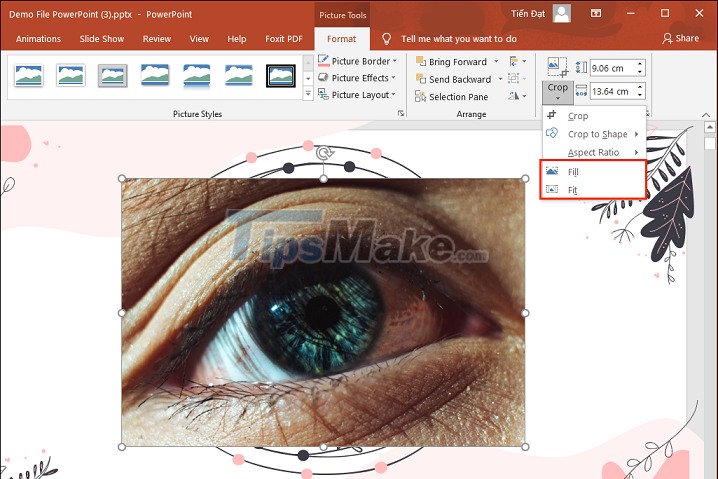
Task: Expand the picture styles gallery More arrow
Action: click(308, 94)
